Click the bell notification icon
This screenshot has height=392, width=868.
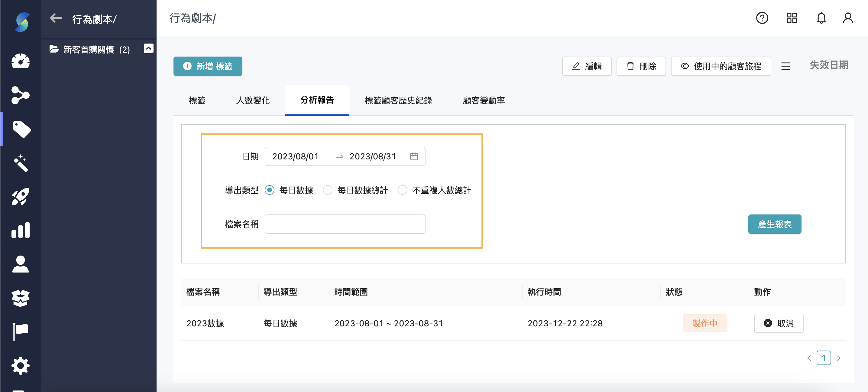821,18
